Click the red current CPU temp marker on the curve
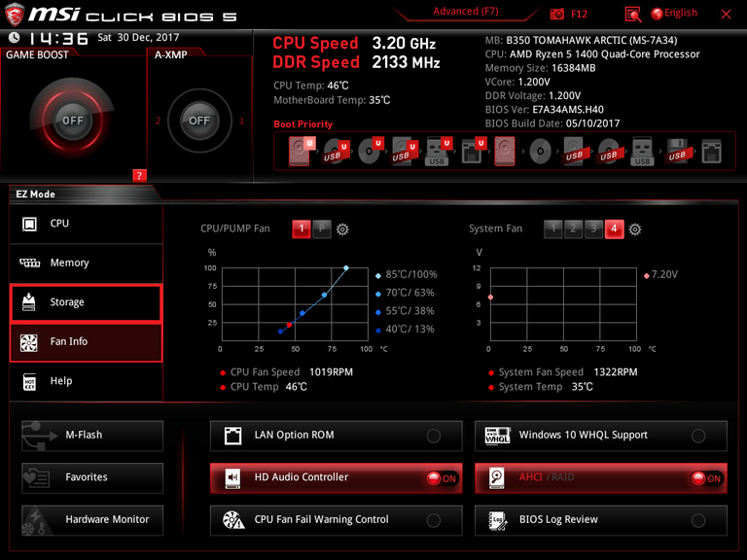 tap(289, 325)
